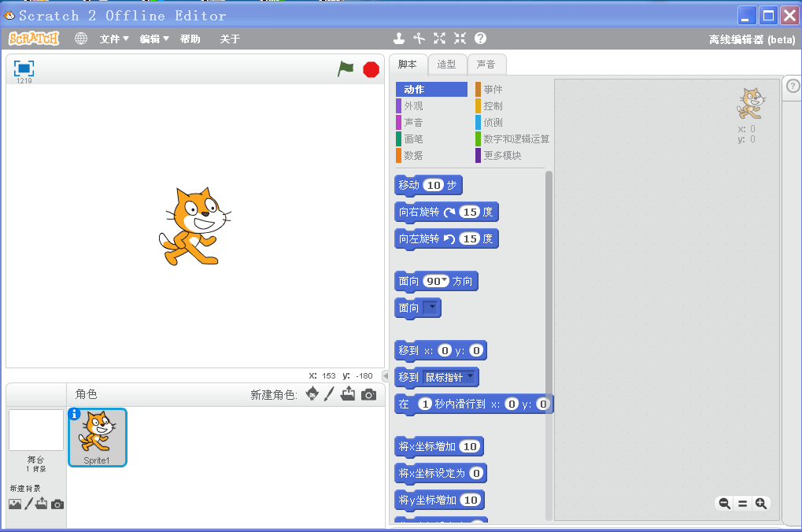802x532 pixels.
Task: Switch to the 声音 tab
Action: click(x=486, y=65)
